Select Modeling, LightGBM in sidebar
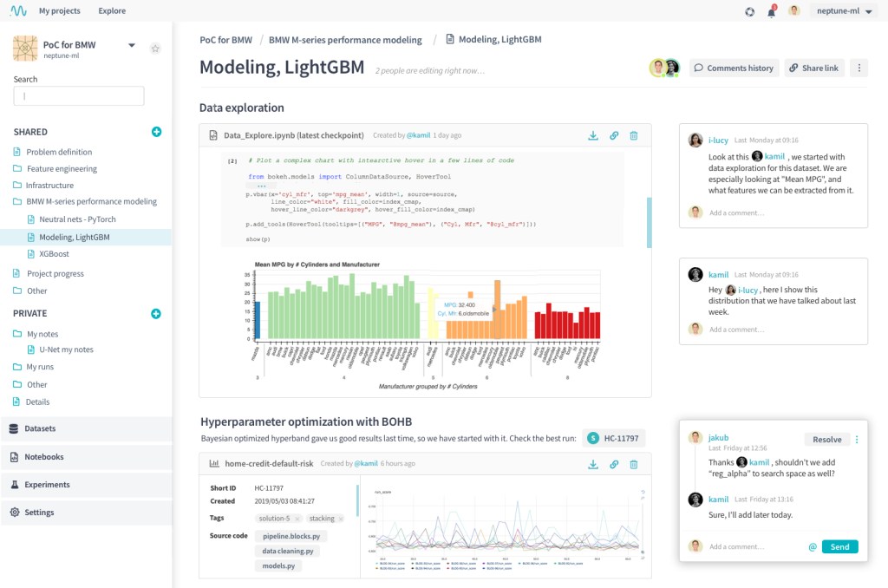This screenshot has width=888, height=588. [86, 238]
